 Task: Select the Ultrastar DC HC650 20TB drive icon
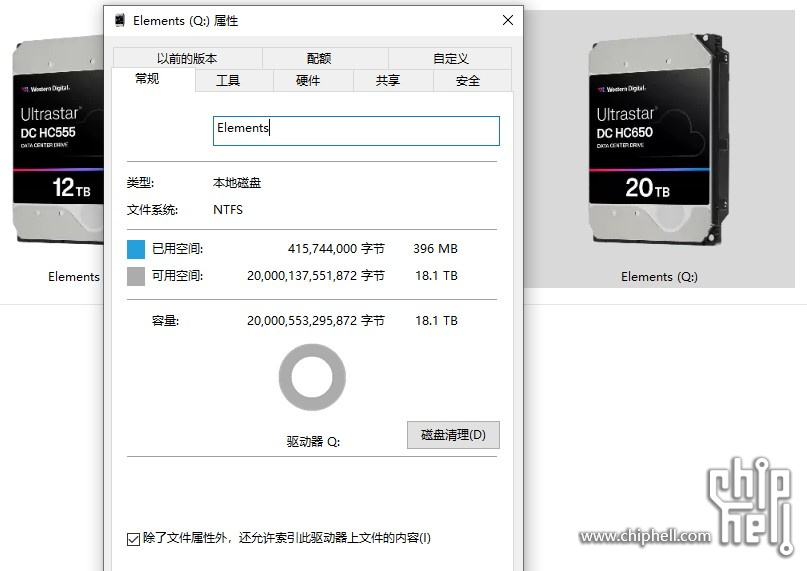pyautogui.click(x=659, y=140)
